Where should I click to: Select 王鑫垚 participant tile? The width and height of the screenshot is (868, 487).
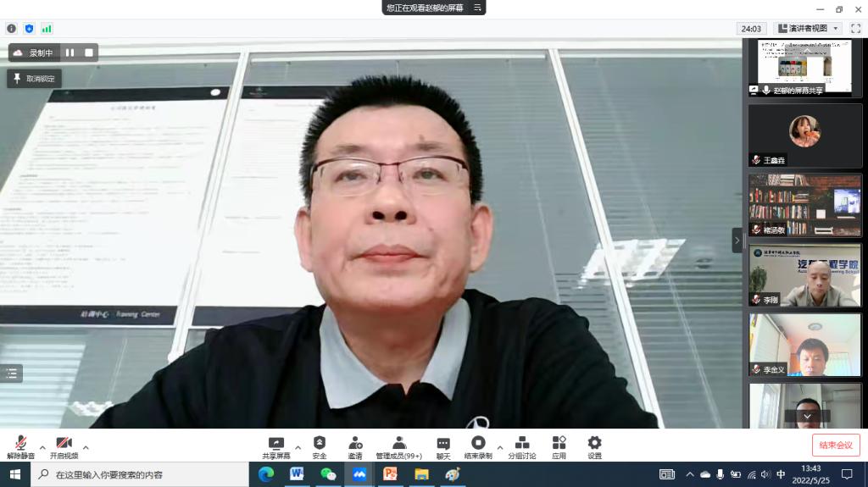coord(805,136)
